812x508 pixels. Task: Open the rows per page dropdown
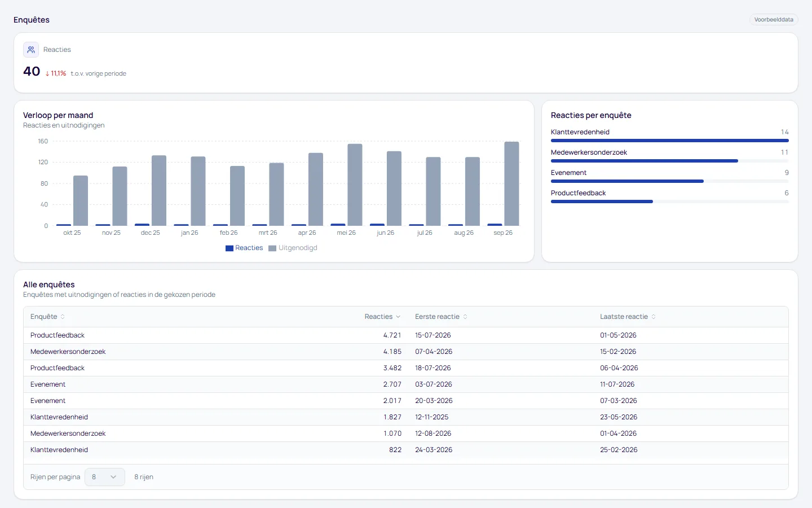click(x=105, y=477)
